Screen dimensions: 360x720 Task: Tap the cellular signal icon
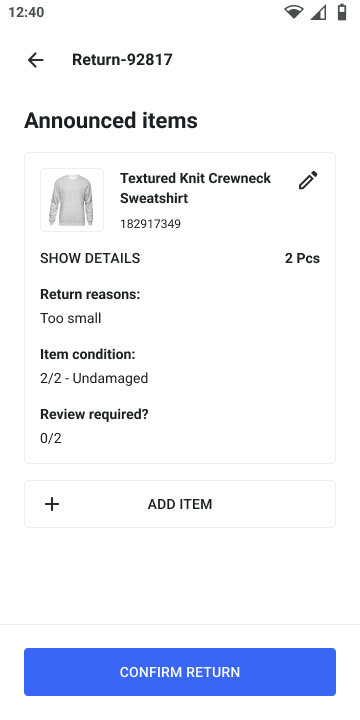pos(318,12)
